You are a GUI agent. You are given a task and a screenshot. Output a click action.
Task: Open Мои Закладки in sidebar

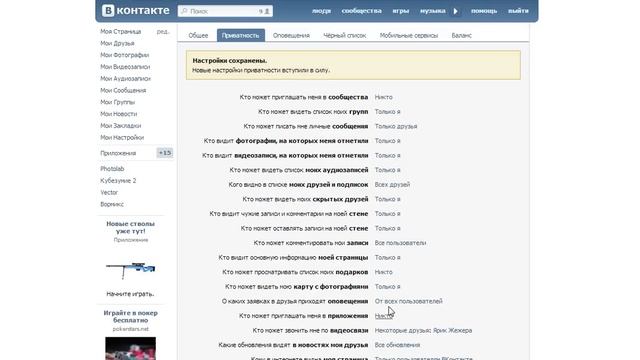120,126
